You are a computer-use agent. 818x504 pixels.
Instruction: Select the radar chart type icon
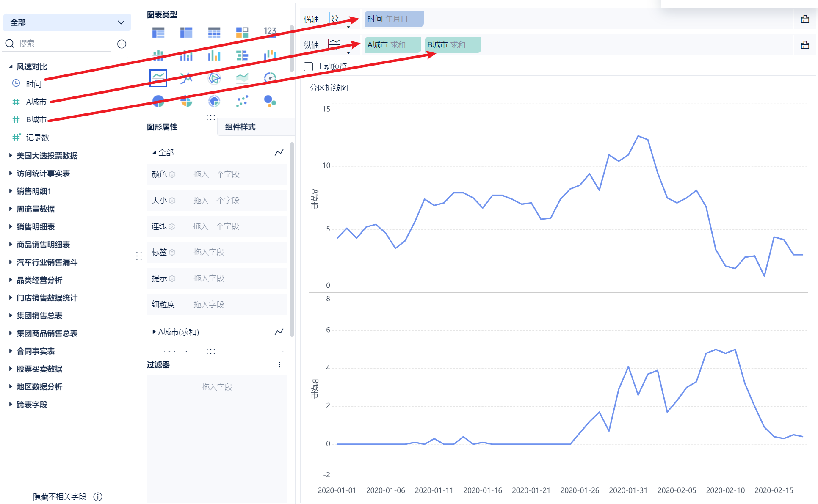(x=214, y=78)
